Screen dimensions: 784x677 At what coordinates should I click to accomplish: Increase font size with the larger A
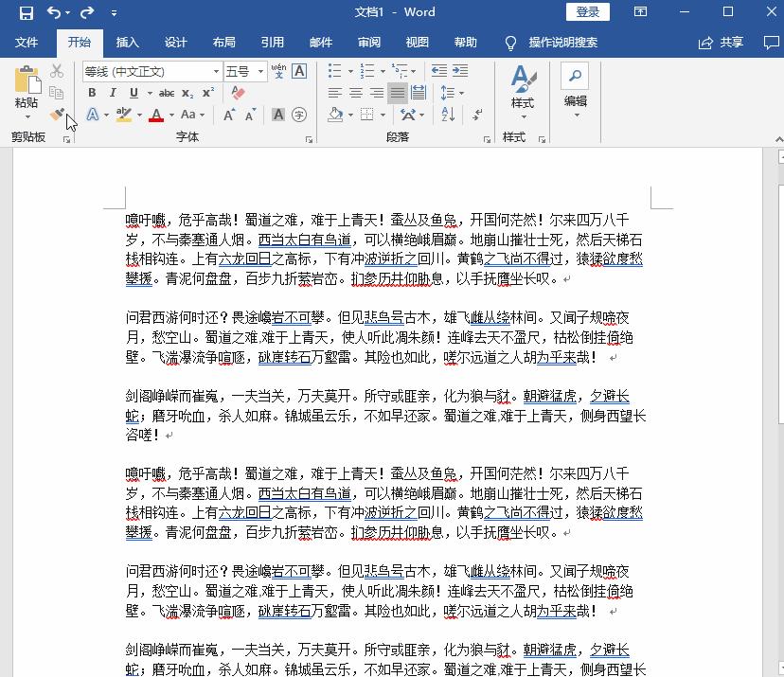229,115
